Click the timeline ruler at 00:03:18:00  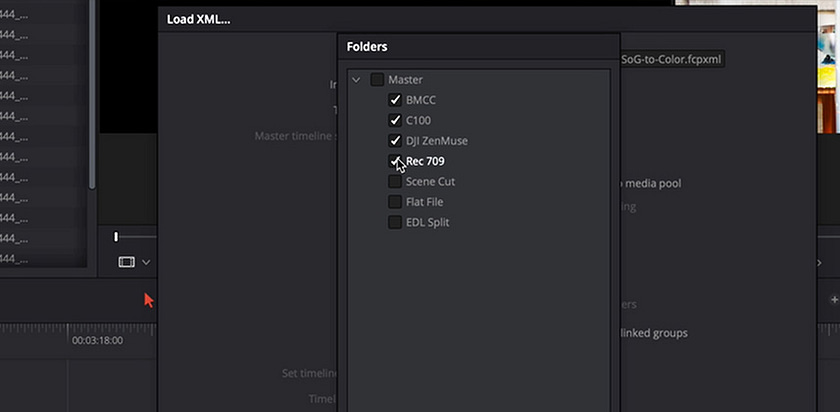pos(98,340)
